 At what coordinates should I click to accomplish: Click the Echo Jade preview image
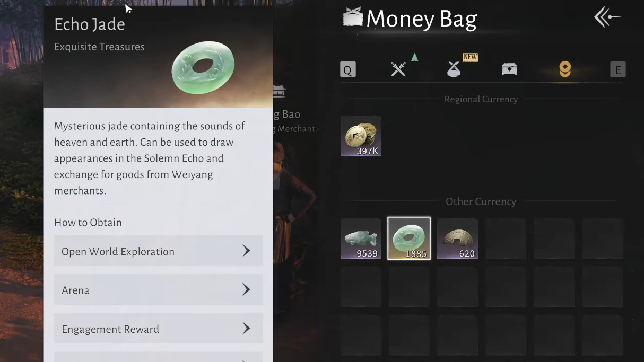[x=203, y=67]
